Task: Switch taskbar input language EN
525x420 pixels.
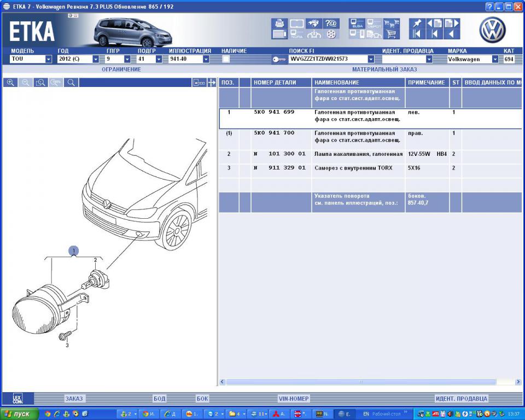Action: (366, 414)
